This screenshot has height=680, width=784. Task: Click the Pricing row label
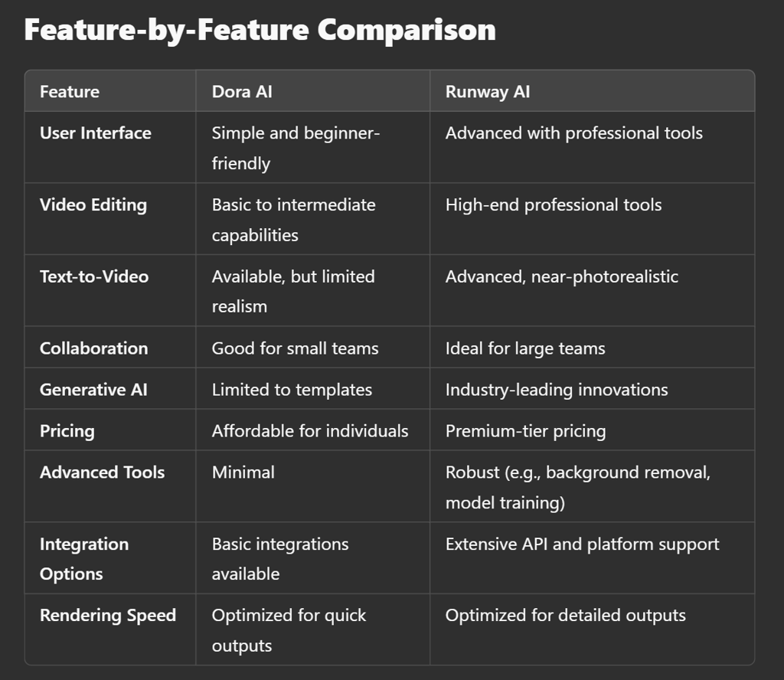67,431
